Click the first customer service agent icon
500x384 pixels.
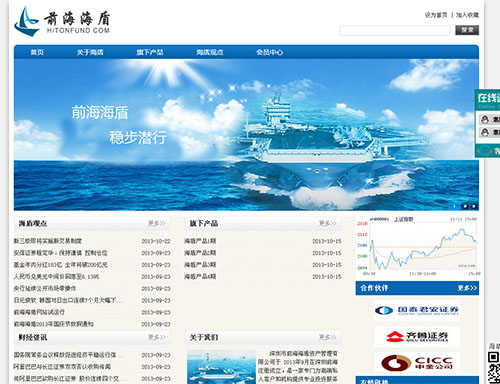coord(485,119)
